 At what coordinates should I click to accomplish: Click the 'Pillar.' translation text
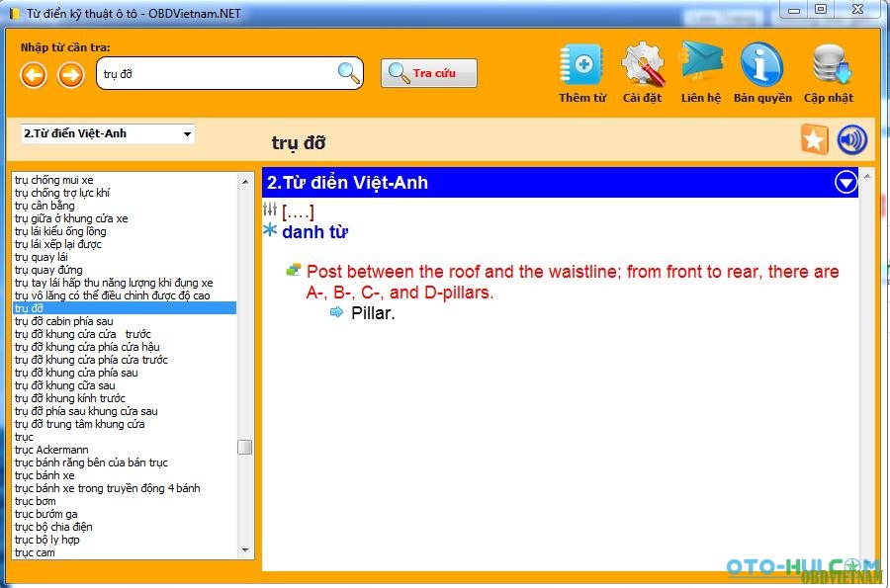[x=373, y=313]
